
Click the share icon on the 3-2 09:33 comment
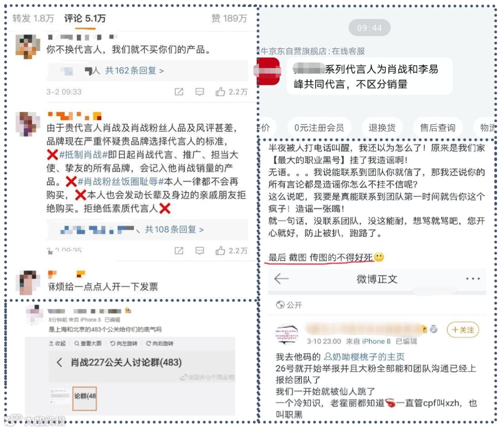(x=179, y=92)
